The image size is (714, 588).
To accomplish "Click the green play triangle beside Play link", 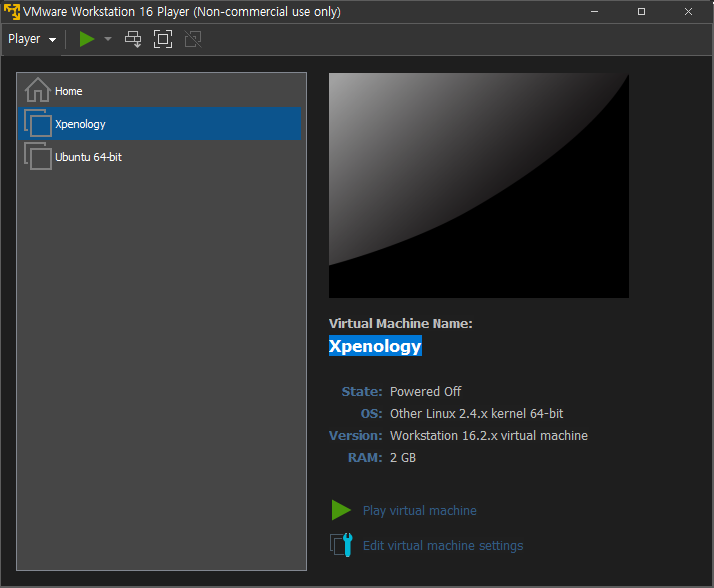I will 341,510.
